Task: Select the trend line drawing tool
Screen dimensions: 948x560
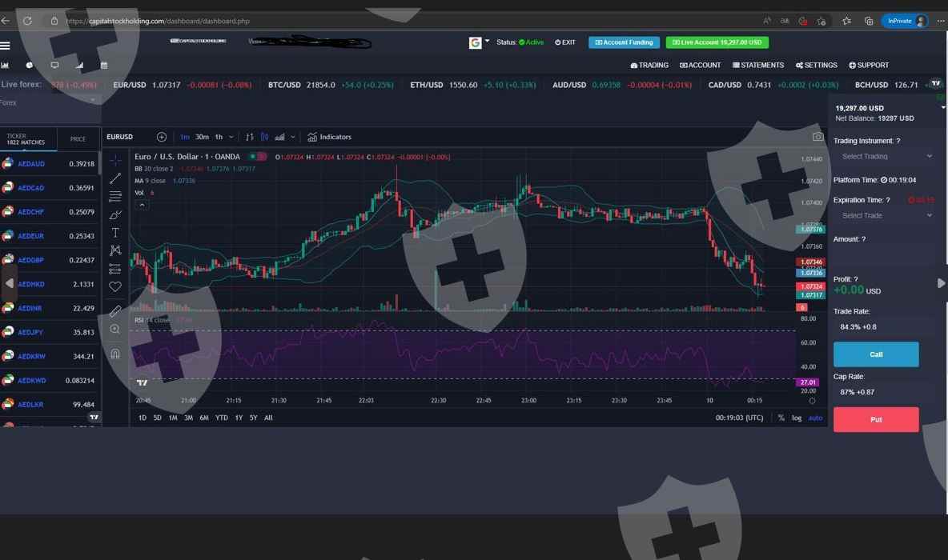Action: click(115, 178)
